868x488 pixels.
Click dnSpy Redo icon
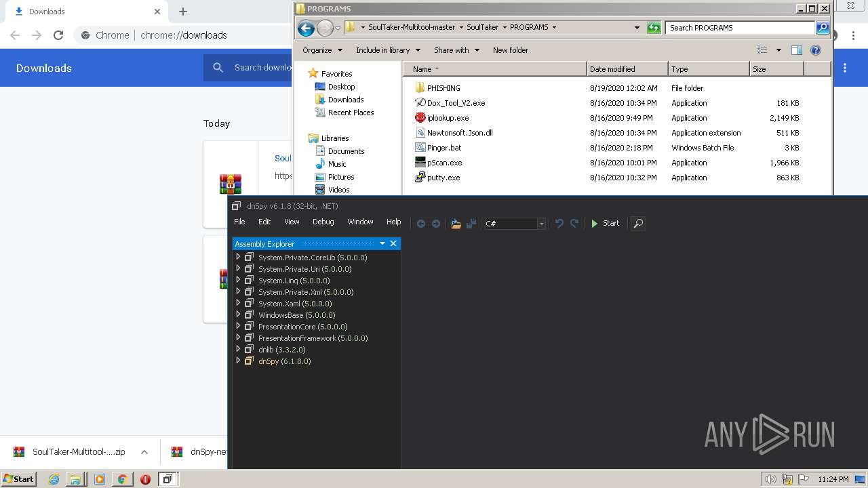(x=574, y=223)
